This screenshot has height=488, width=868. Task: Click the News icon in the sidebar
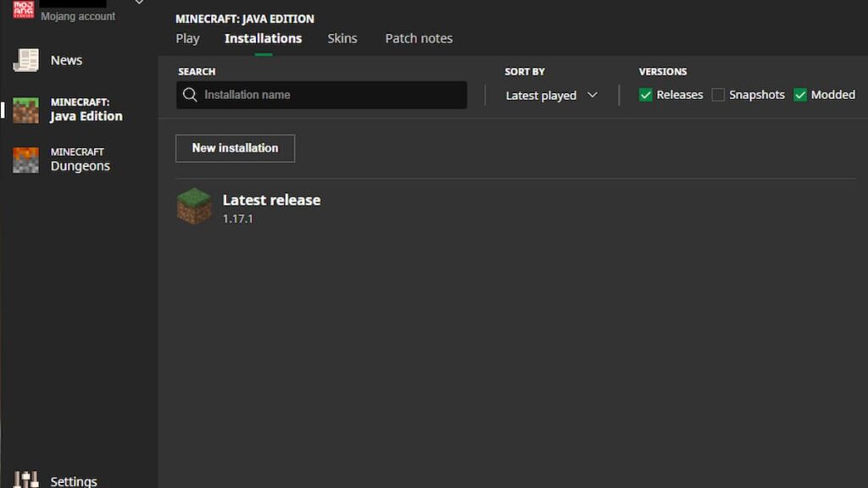26,59
